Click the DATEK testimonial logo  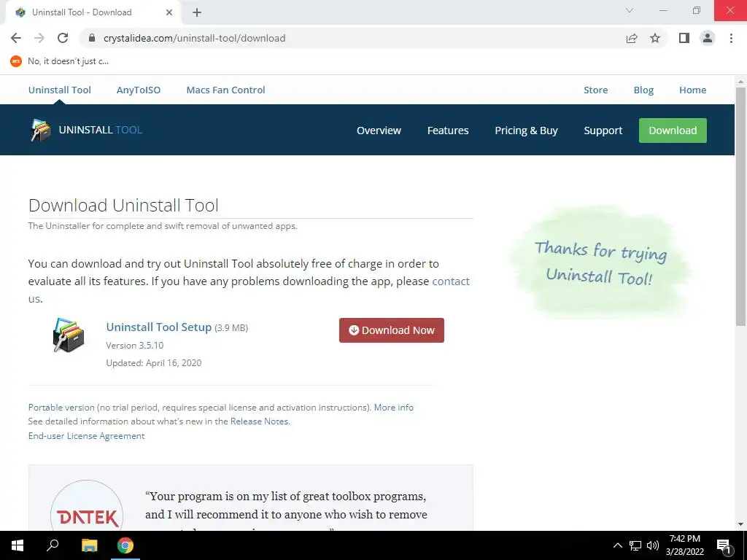pyautogui.click(x=87, y=506)
